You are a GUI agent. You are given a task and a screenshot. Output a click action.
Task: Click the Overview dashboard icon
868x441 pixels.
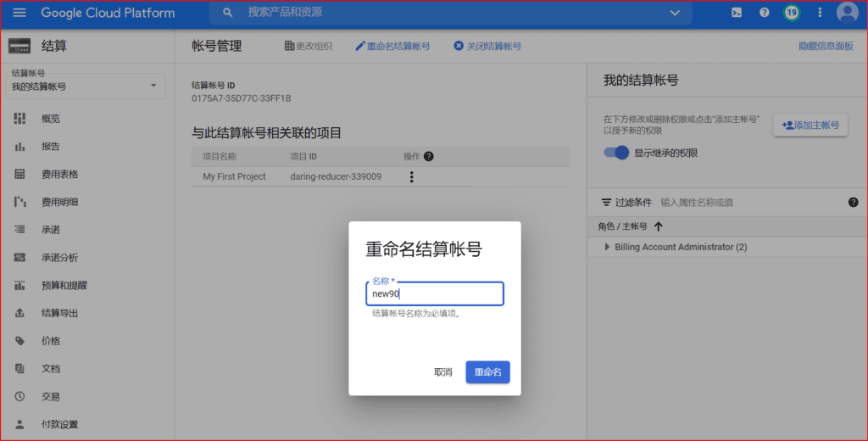(x=20, y=118)
